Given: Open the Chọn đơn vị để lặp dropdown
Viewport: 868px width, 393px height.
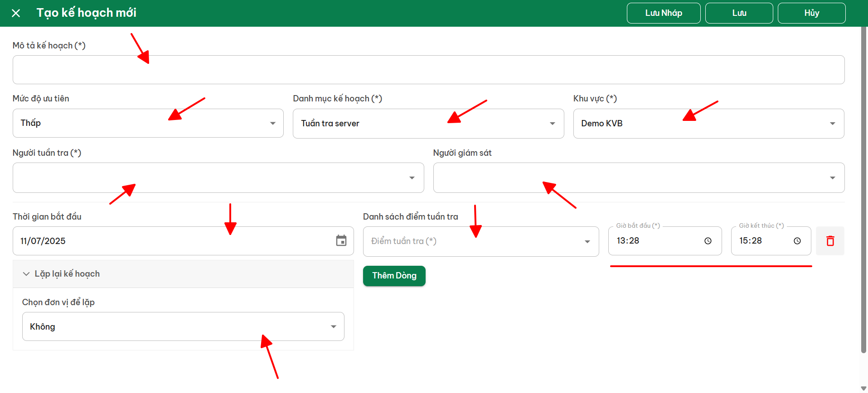Looking at the screenshot, I should click(x=183, y=326).
